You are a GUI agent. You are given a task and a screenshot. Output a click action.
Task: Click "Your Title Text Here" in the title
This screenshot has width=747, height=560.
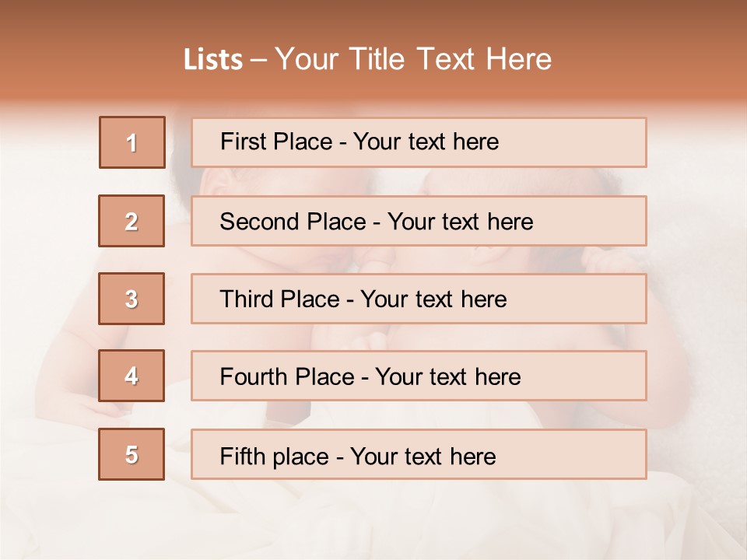click(x=413, y=60)
